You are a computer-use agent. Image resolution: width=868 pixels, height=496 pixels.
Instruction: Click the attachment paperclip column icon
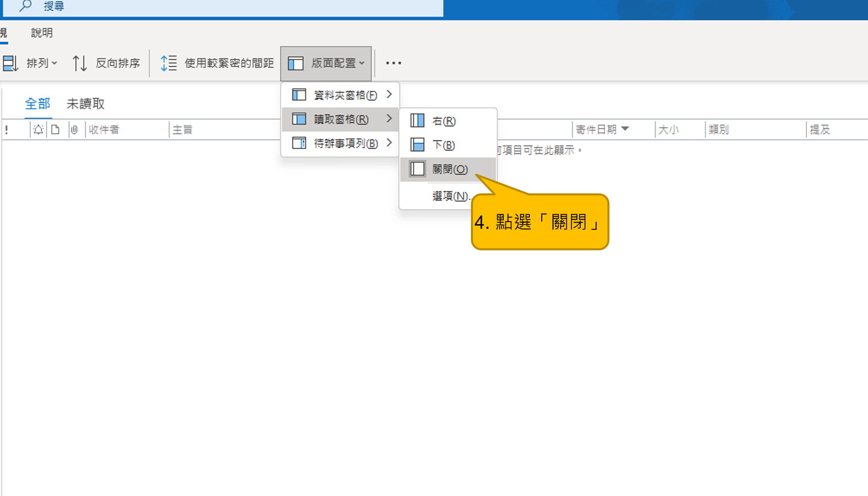tap(74, 130)
